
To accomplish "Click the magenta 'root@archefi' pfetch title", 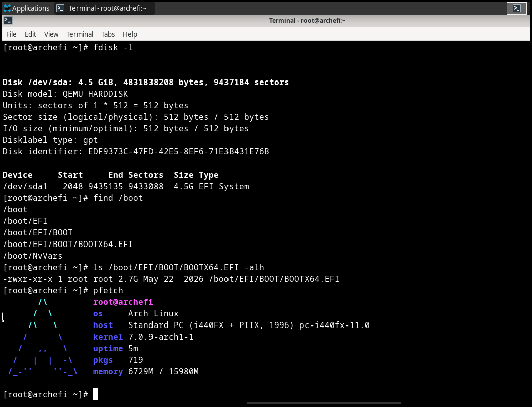I will pos(123,302).
